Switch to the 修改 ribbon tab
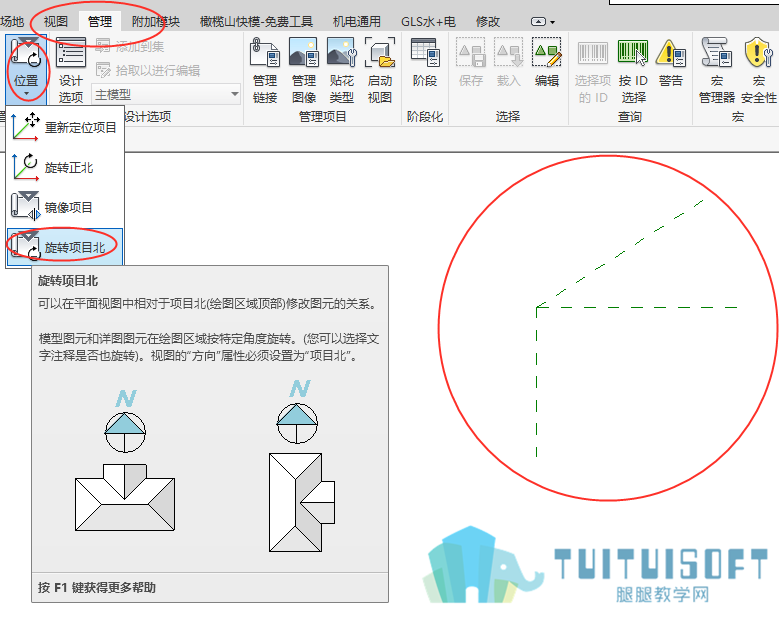Screen dimensions: 779x619 (x=487, y=21)
